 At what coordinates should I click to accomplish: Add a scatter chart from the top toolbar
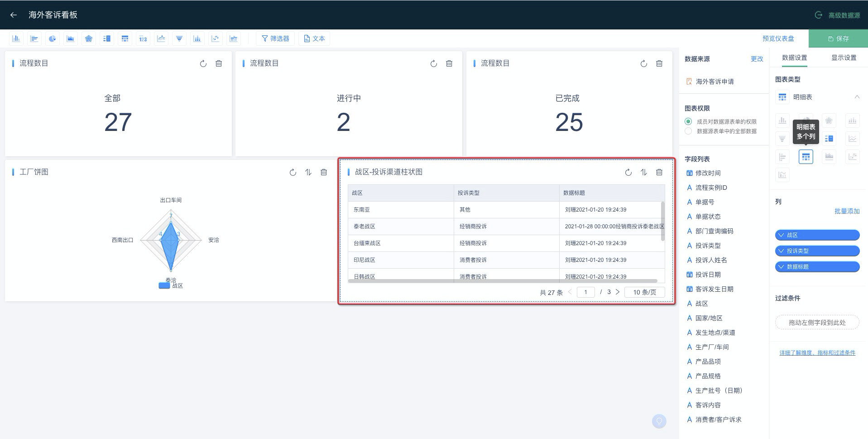tap(216, 39)
